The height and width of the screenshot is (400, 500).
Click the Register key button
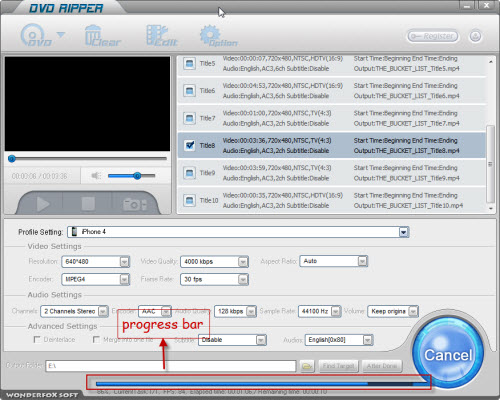pyautogui.click(x=433, y=36)
